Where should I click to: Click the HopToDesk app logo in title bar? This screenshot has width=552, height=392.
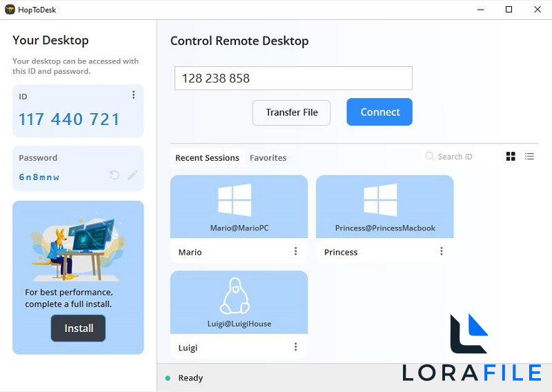[x=10, y=10]
